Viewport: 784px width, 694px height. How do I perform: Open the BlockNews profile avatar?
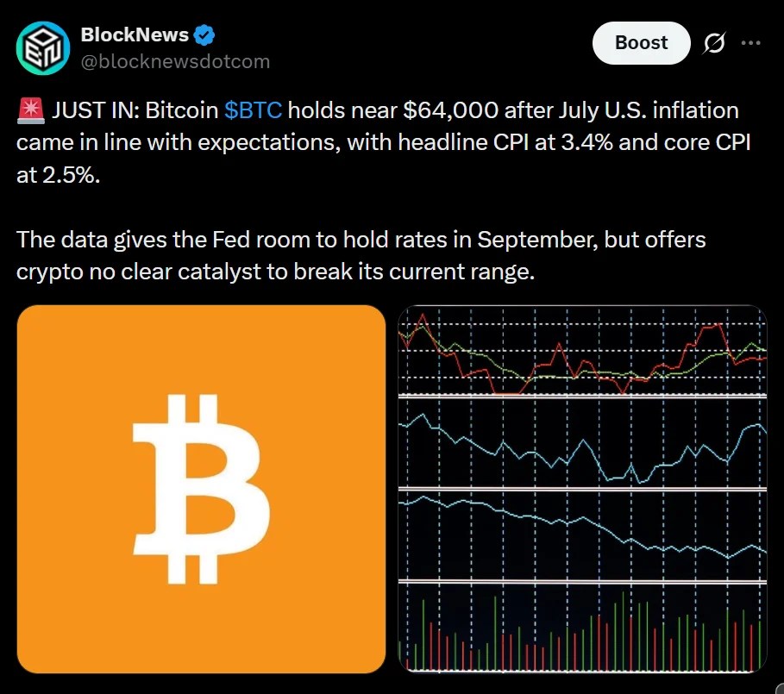click(43, 48)
